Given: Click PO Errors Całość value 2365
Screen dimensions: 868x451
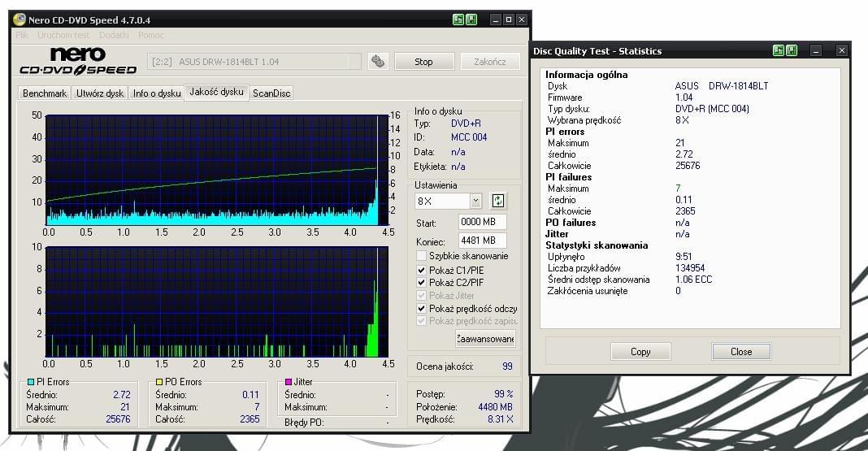Looking at the screenshot, I should [250, 419].
